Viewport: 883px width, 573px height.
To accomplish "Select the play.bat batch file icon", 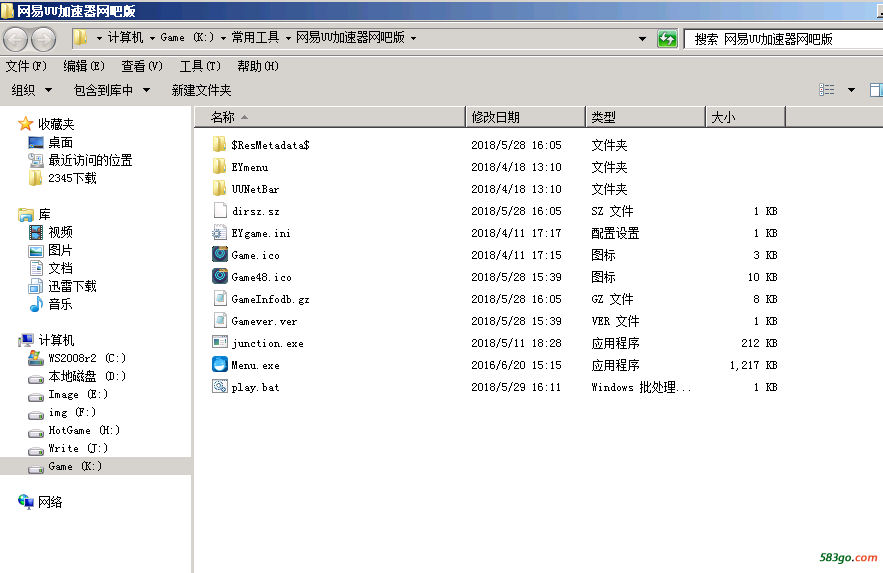I will 220,386.
